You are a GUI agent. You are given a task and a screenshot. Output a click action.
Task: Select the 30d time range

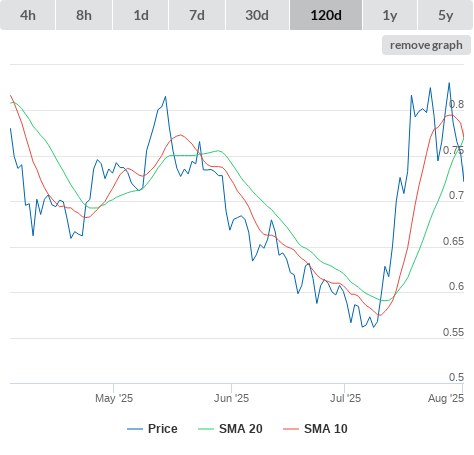(x=257, y=15)
